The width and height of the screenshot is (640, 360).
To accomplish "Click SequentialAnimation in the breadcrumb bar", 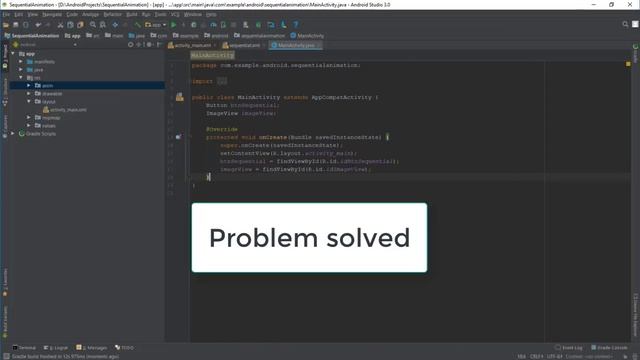I will tap(31, 36).
